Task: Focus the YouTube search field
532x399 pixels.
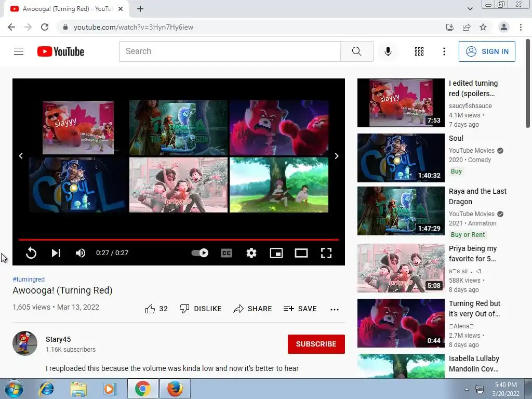Action: (230, 51)
